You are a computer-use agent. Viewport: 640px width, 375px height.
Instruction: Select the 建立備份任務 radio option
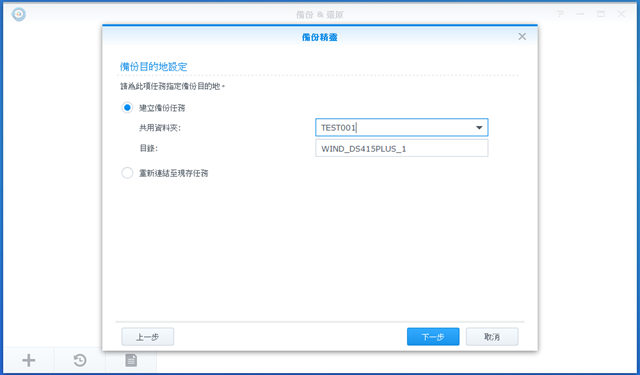coord(127,108)
